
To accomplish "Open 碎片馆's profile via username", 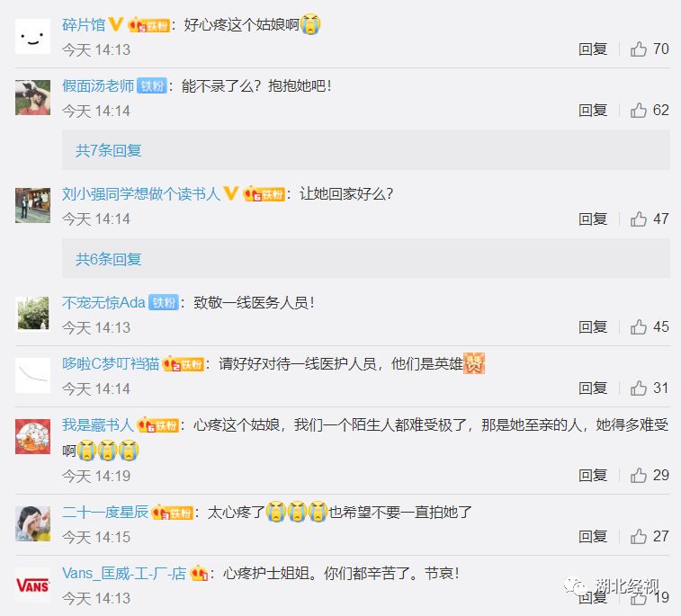I will point(84,24).
